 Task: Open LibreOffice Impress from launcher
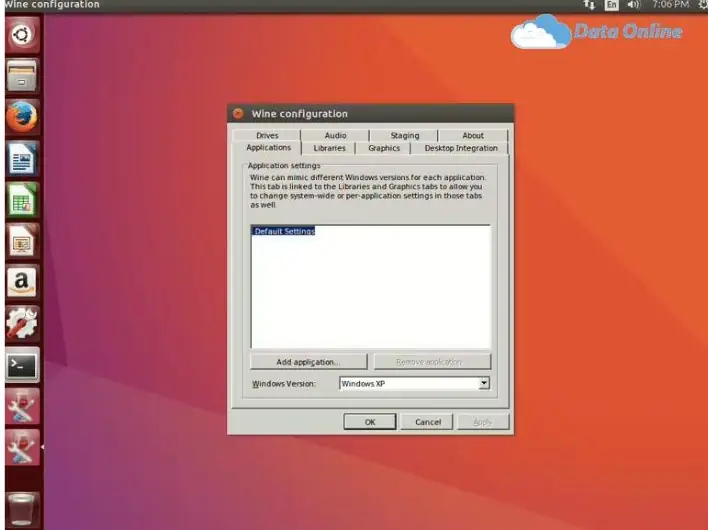click(x=22, y=242)
